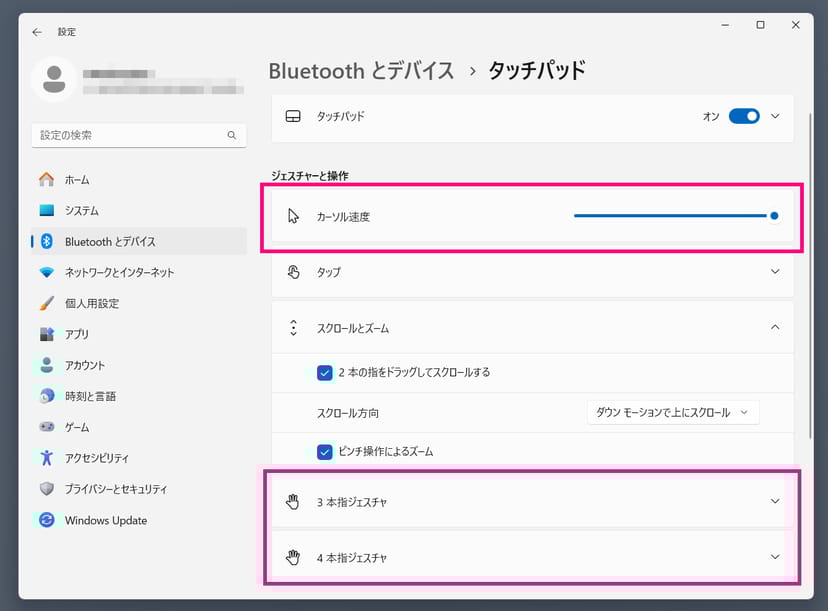Click the Network (ネットワークとインターネット) wifi icon
Viewport: 828px width, 611px height.
pos(46,273)
